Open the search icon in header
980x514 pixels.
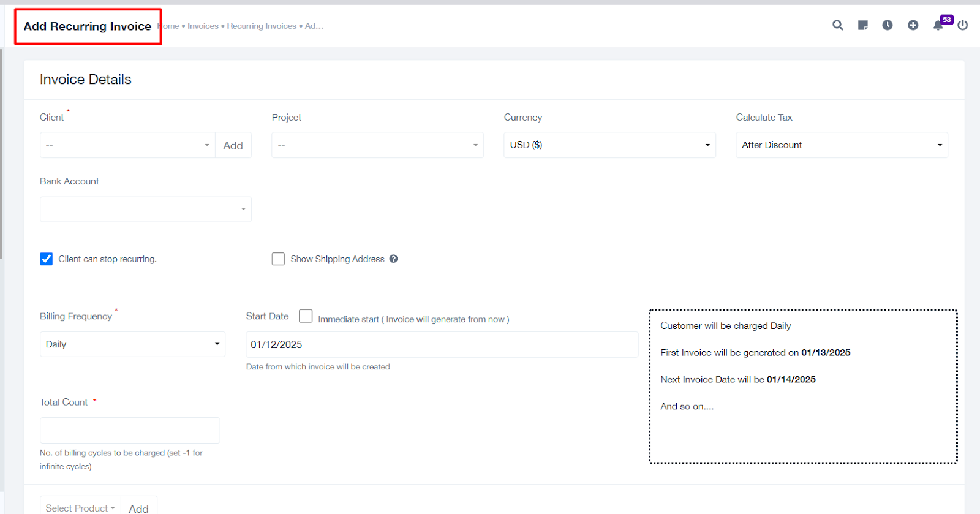tap(837, 25)
